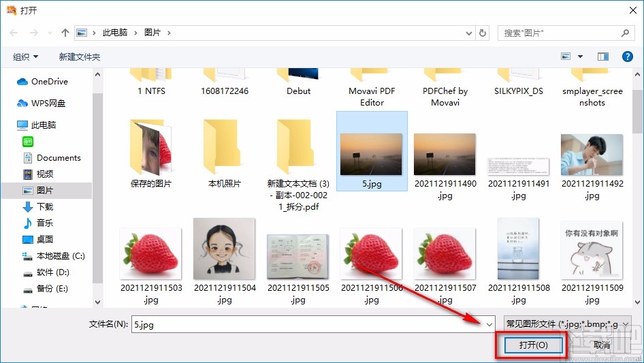Select the 保存的图片 folder
The image size is (644, 363).
pyautogui.click(x=150, y=153)
